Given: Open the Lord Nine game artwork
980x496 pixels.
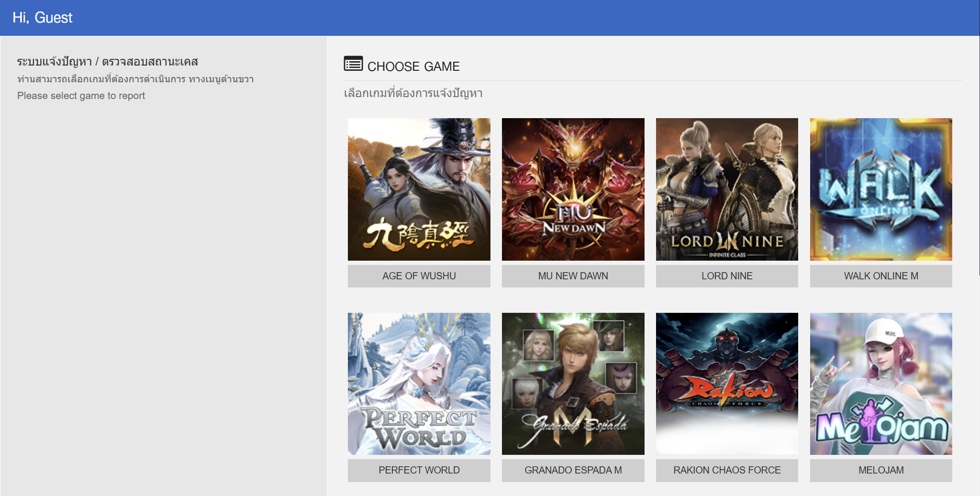Looking at the screenshot, I should pyautogui.click(x=727, y=189).
